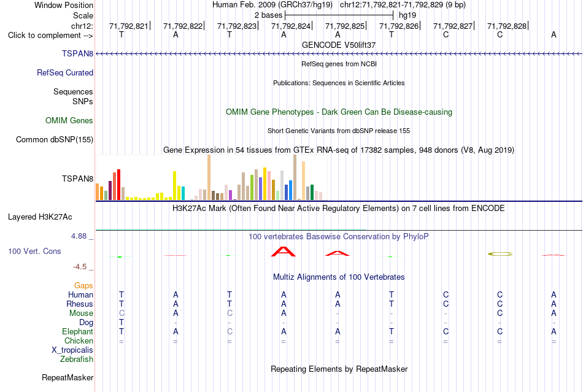This screenshot has width=583, height=392.
Task: Select the Elephant species label
Action: 77,331
